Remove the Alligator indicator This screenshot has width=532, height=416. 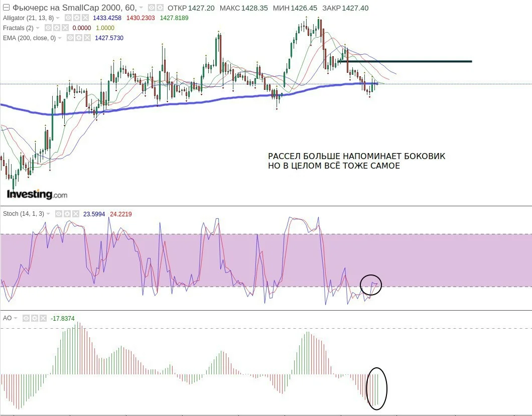(x=85, y=18)
